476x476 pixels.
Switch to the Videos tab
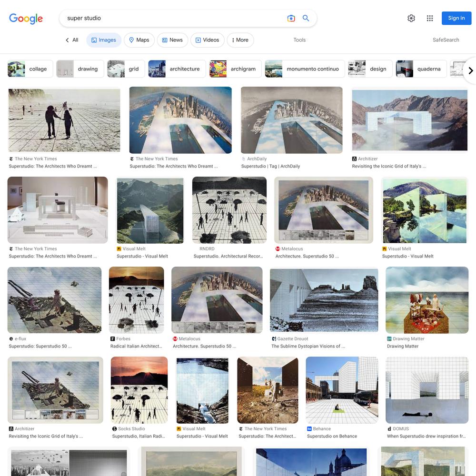(208, 40)
